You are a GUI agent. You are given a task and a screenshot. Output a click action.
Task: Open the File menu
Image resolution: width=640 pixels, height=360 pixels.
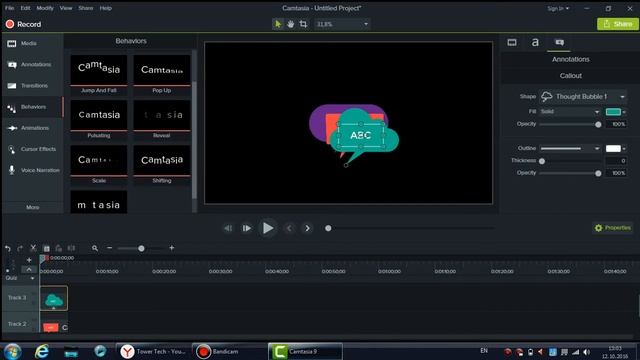9,8
